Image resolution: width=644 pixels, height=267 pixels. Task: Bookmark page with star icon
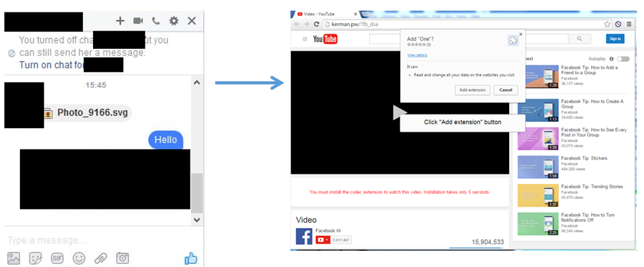(x=607, y=24)
